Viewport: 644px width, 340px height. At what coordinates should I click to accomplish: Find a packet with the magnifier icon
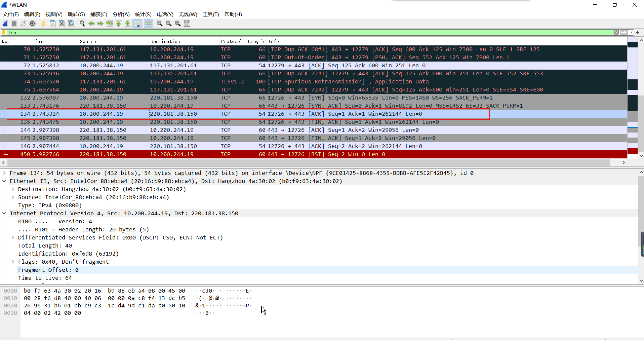tap(82, 24)
